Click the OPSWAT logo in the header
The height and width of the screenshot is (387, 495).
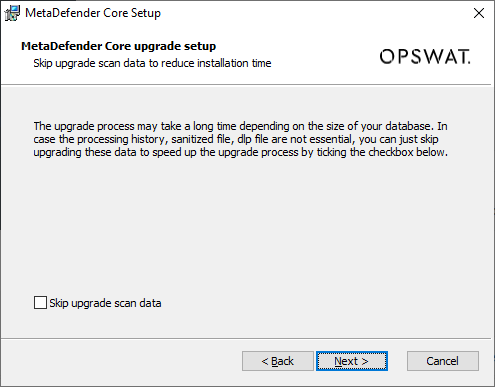425,56
